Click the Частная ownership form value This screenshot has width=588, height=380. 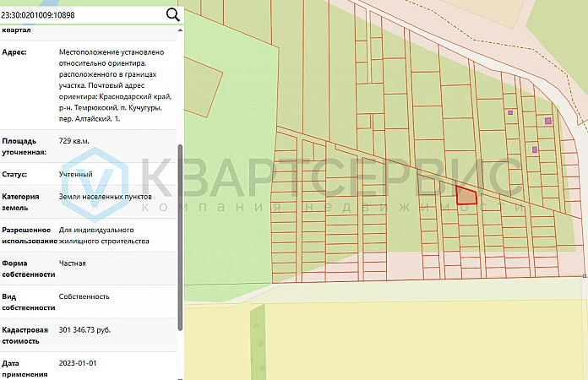pos(72,263)
